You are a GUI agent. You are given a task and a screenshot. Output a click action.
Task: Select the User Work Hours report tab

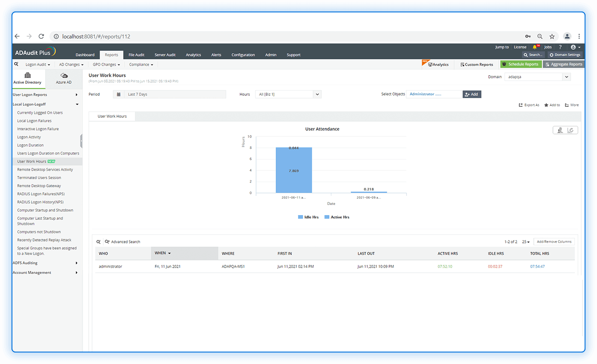coord(112,116)
